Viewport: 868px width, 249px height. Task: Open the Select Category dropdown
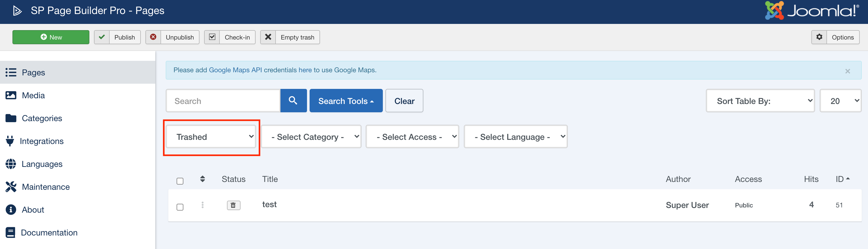point(311,137)
